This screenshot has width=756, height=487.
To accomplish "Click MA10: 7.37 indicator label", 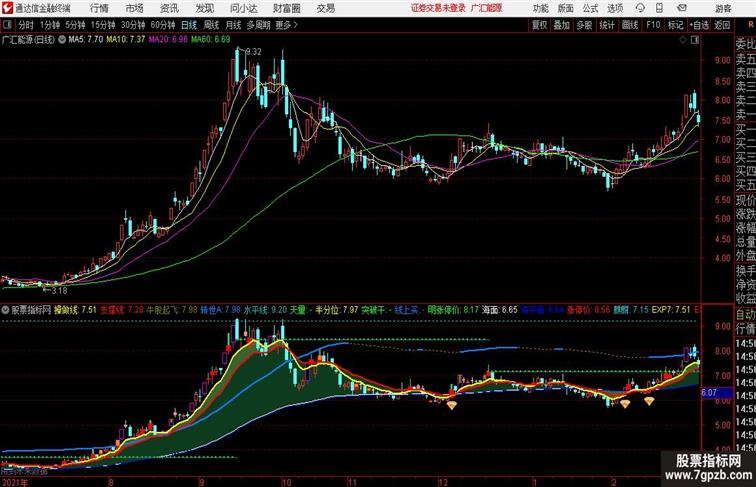I will pyautogui.click(x=126, y=40).
